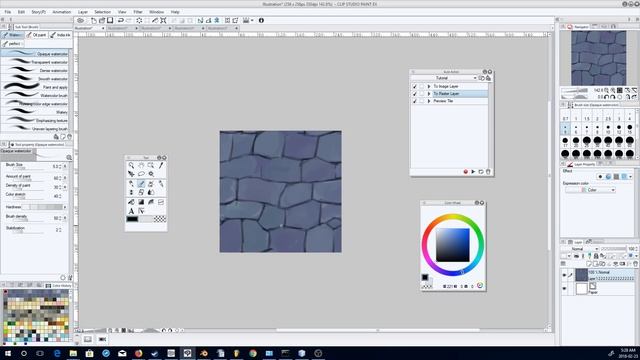Viewport: 640px width, 360px height.
Task: Click the Open file icon in command bar
Action: point(102,20)
